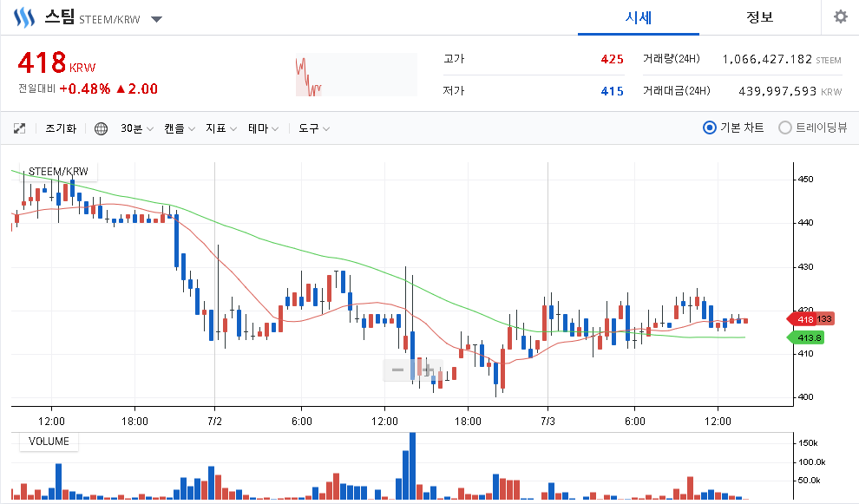Image resolution: width=859 pixels, height=504 pixels.
Task: Click the globe timezone icon
Action: click(x=101, y=128)
